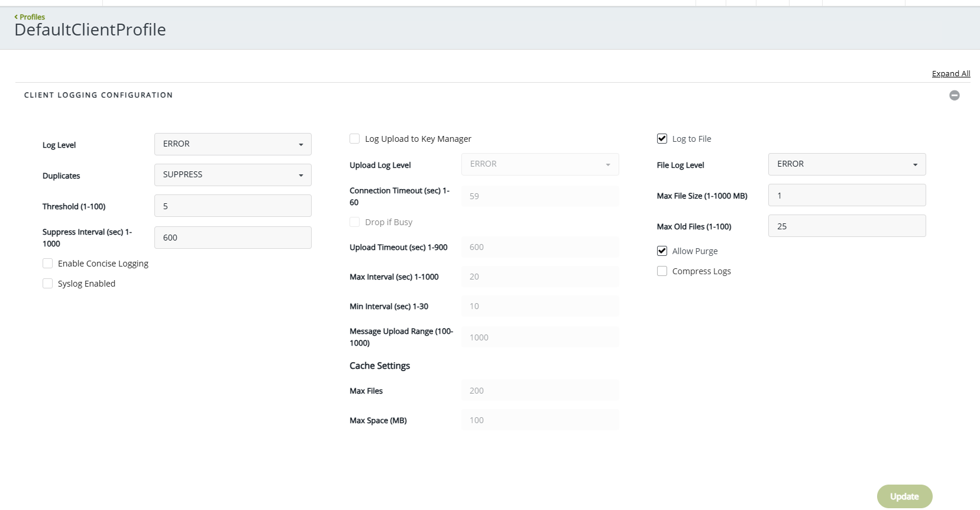The height and width of the screenshot is (510, 980).
Task: Open the File Log Level dropdown
Action: coord(847,164)
